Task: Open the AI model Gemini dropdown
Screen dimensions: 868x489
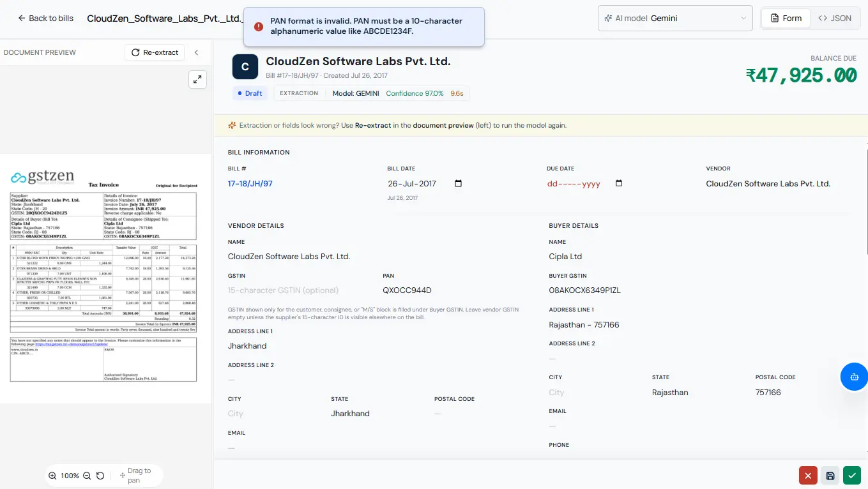Action: [x=676, y=19]
